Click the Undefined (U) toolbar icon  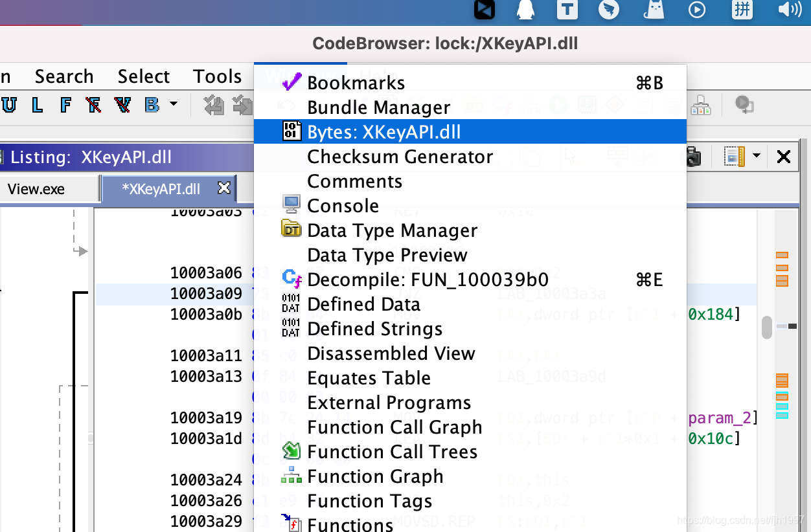[9, 105]
